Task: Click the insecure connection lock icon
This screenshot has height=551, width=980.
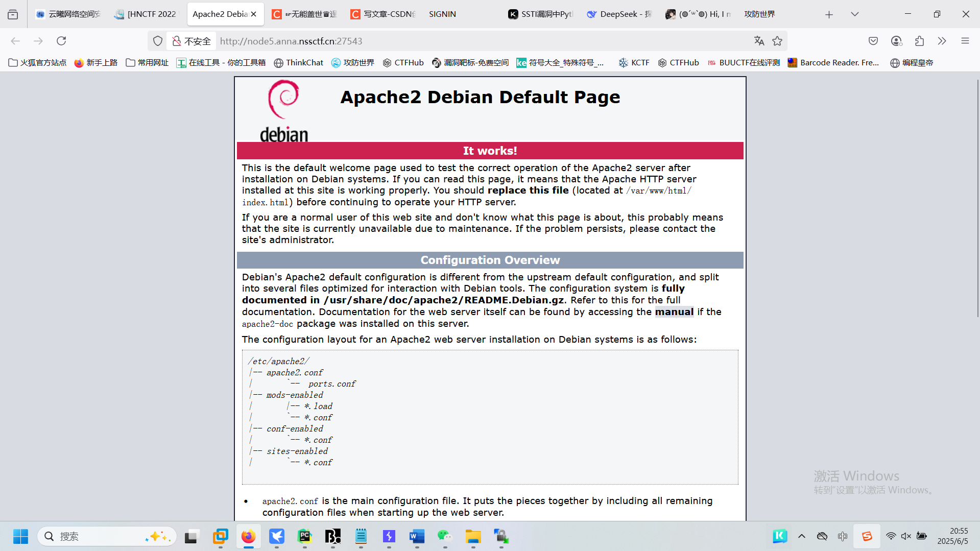Action: tap(177, 41)
